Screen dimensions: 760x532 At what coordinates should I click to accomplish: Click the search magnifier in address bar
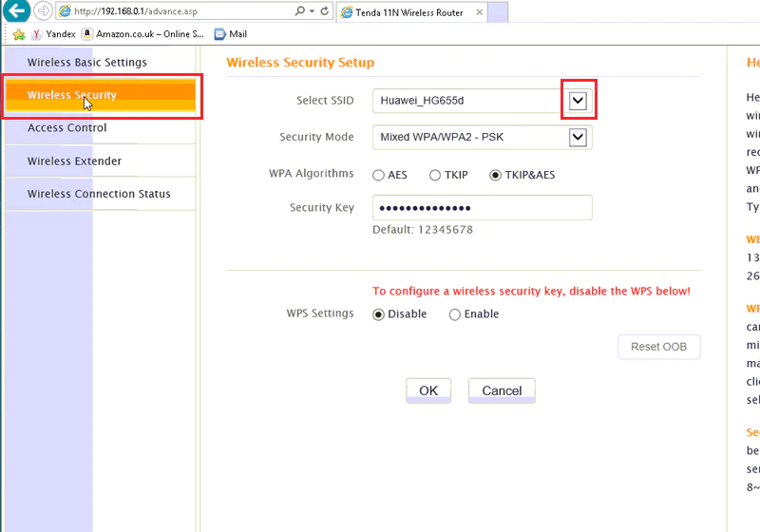pyautogui.click(x=300, y=10)
